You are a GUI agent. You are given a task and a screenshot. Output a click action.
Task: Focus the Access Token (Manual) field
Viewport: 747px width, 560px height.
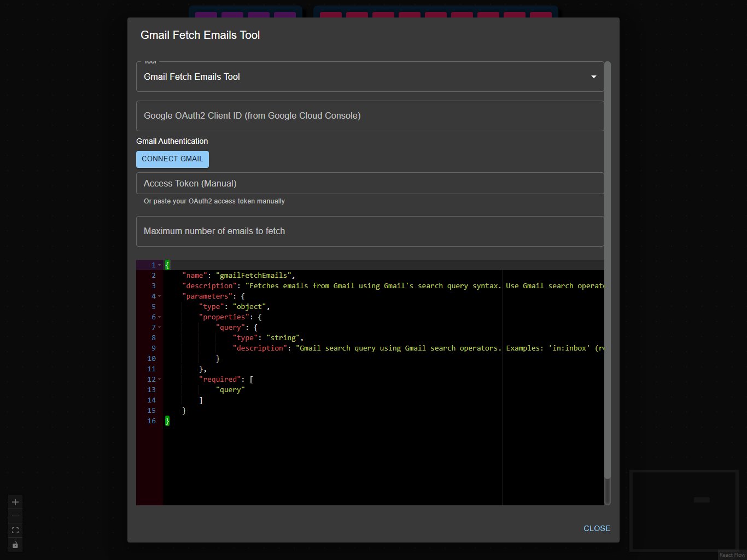click(x=370, y=183)
